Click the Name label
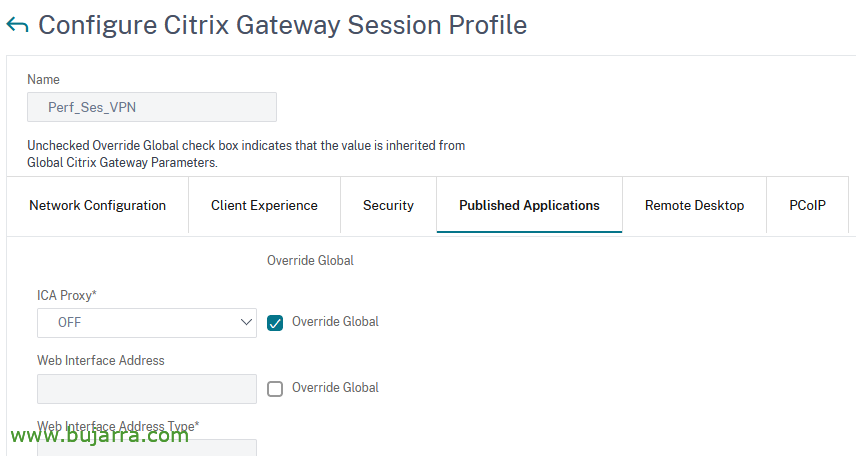This screenshot has height=456, width=856. click(x=43, y=80)
